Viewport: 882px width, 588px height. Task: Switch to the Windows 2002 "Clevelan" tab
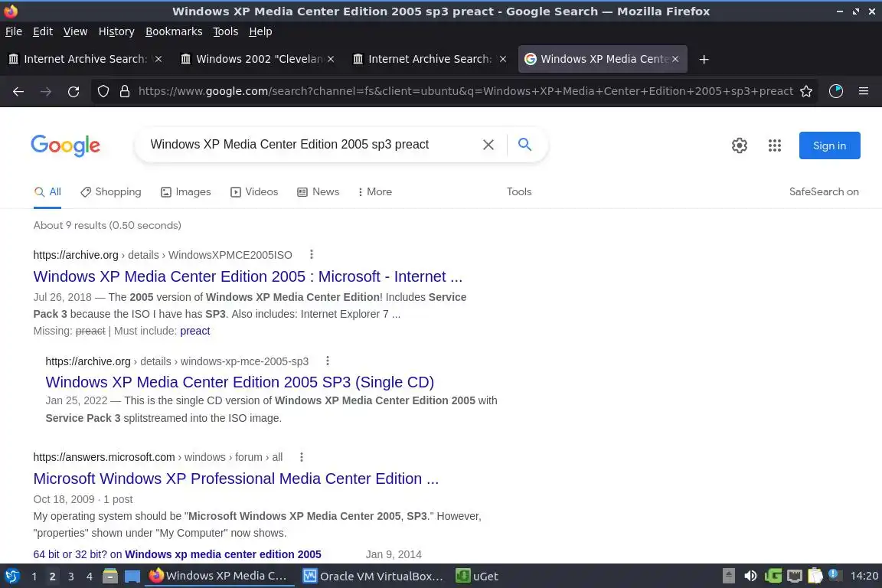click(258, 59)
